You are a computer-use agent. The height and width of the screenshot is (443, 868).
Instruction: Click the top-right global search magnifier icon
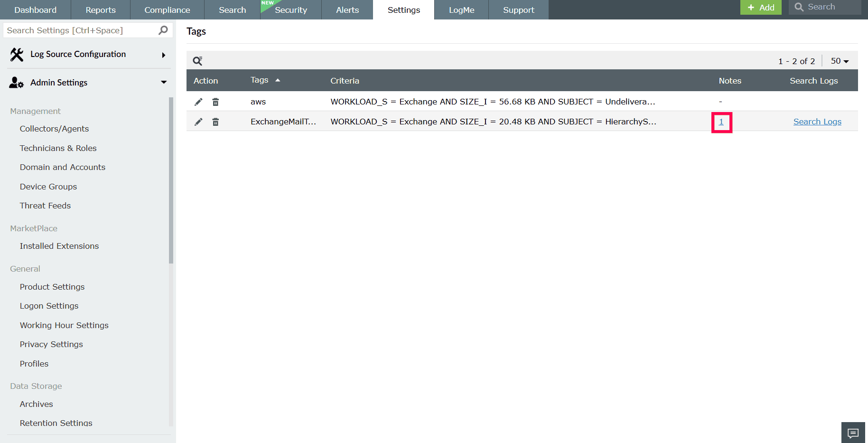(x=799, y=7)
